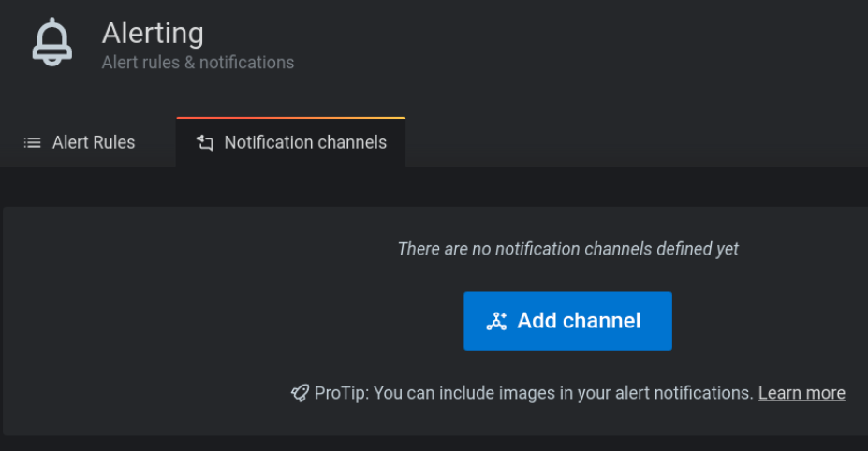868x451 pixels.
Task: Click the Notification channels tab icon
Action: point(204,143)
